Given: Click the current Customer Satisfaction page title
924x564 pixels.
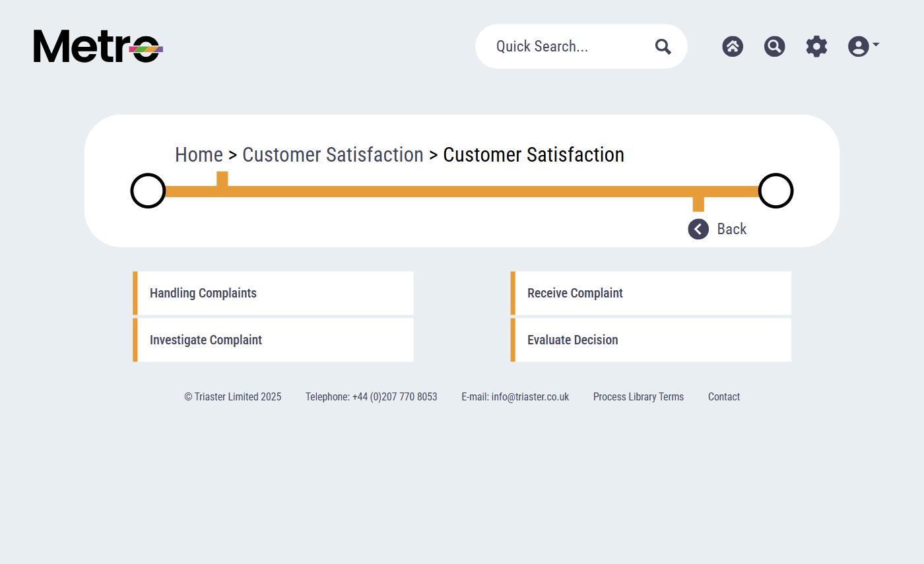Looking at the screenshot, I should 533,154.
